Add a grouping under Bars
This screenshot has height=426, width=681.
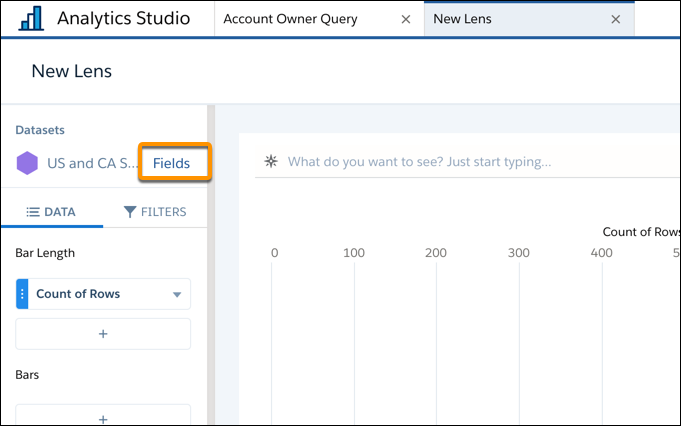click(x=103, y=415)
